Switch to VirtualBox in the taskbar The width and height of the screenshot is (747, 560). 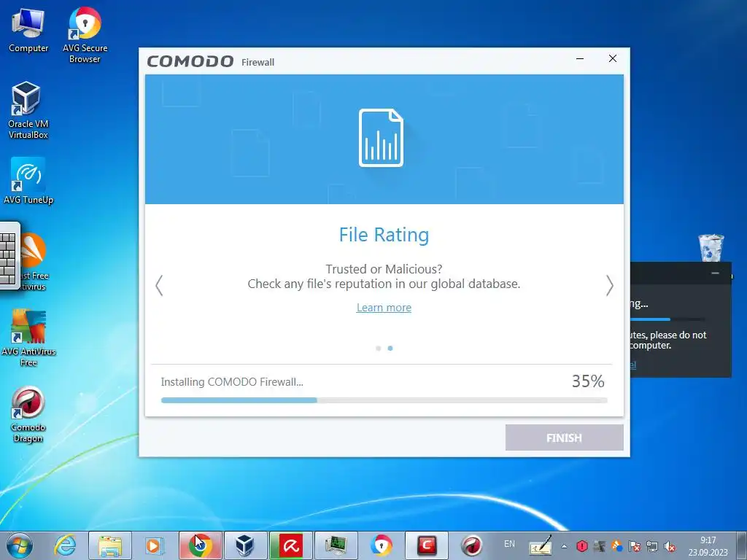coord(245,545)
